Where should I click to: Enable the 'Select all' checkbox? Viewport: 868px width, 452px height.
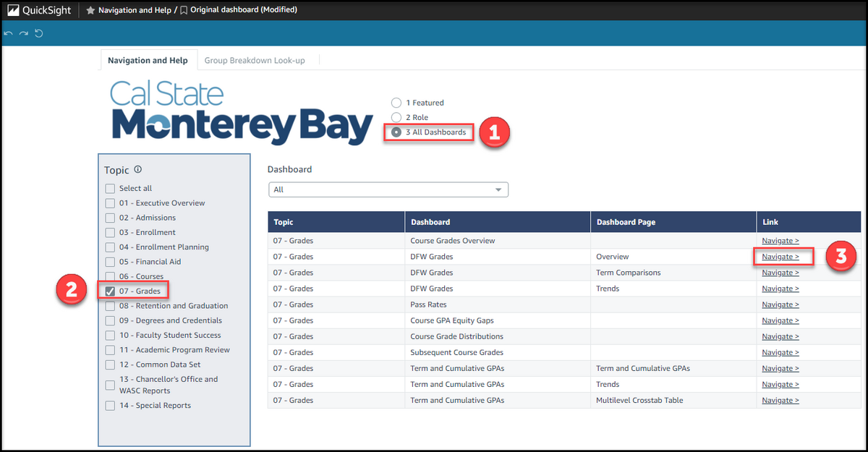[x=110, y=188]
